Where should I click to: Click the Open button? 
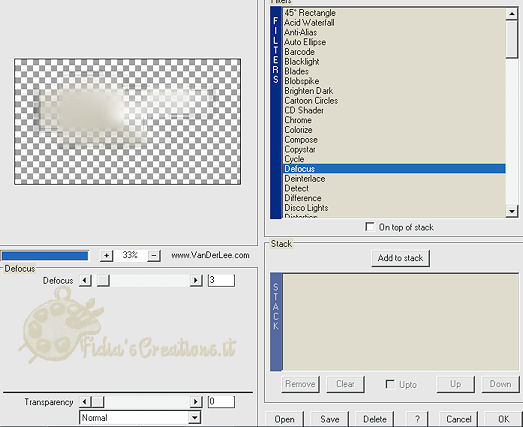(x=285, y=419)
